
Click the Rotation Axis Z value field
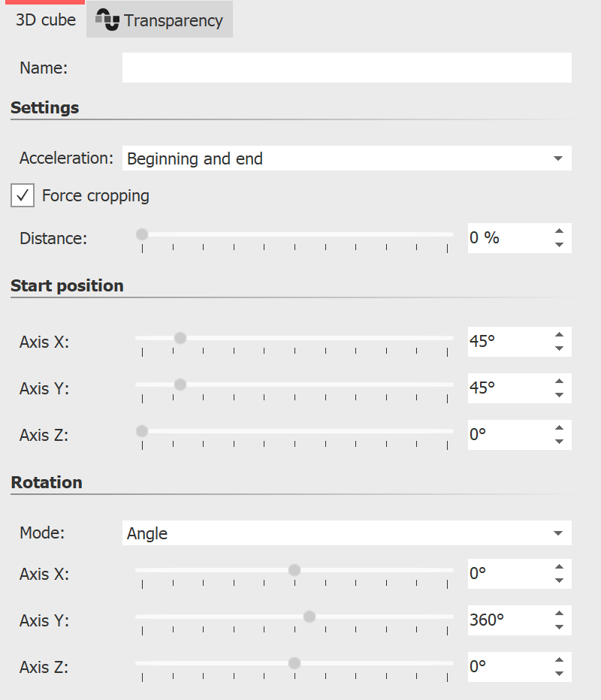tap(507, 665)
